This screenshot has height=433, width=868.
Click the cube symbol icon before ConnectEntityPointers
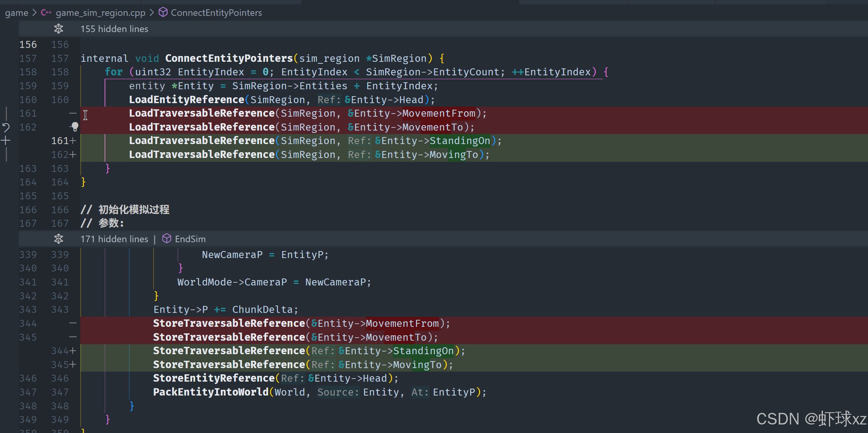coord(163,12)
